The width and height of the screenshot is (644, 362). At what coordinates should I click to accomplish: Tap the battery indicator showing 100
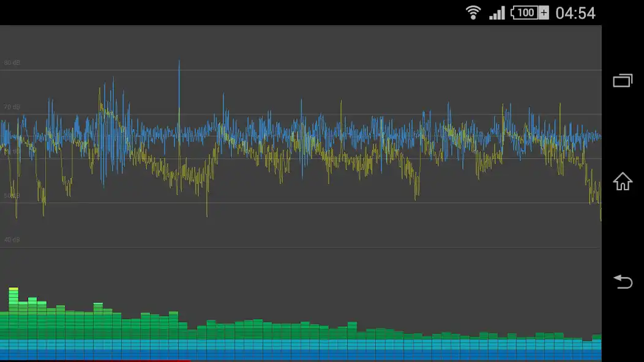pos(524,12)
